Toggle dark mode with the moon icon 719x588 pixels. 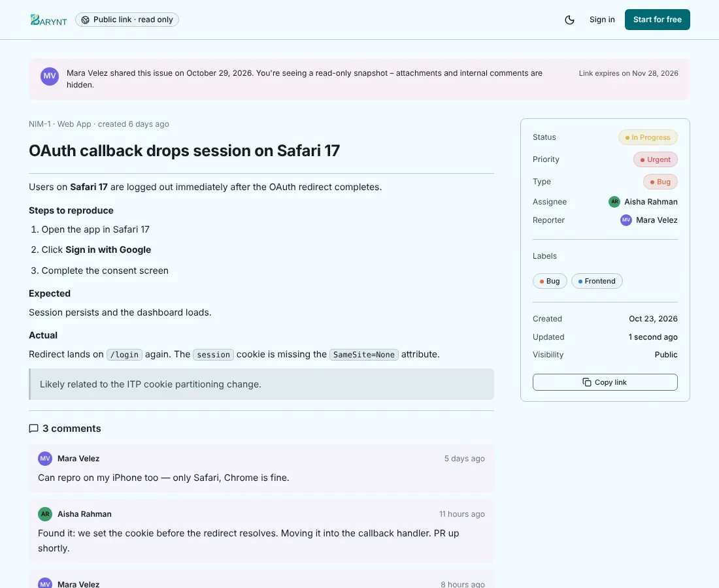click(569, 20)
